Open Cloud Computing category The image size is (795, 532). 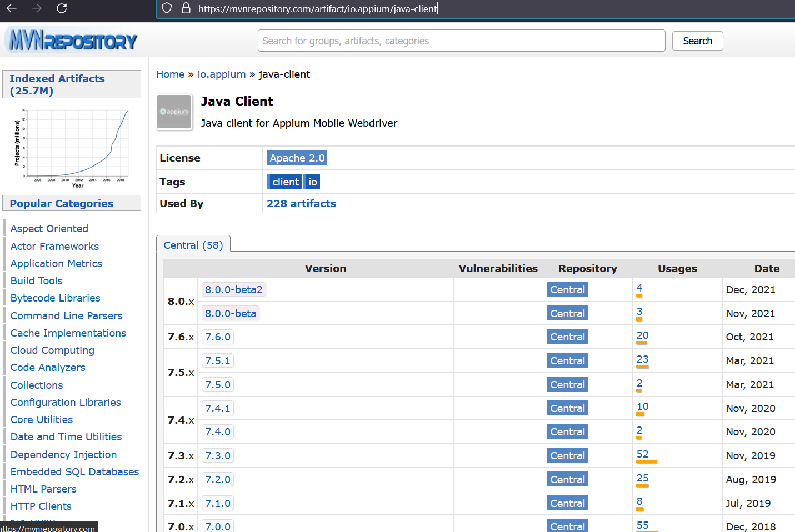pos(52,350)
